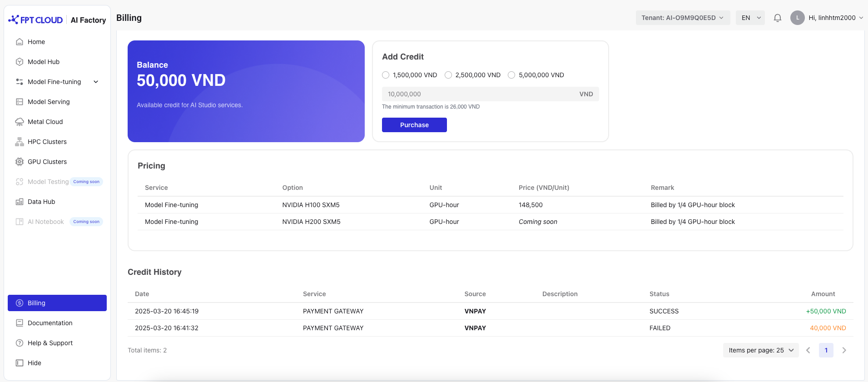Open GPU Clusters page
The width and height of the screenshot is (868, 382).
[57, 162]
